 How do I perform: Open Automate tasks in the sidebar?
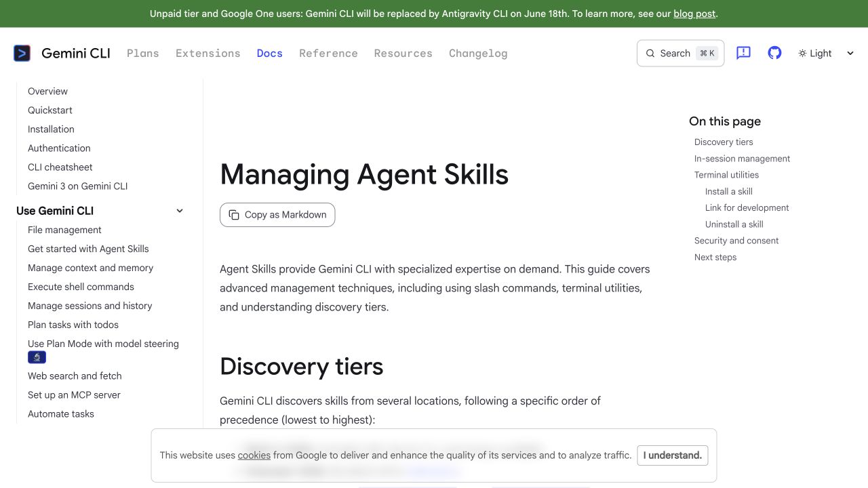(61, 414)
